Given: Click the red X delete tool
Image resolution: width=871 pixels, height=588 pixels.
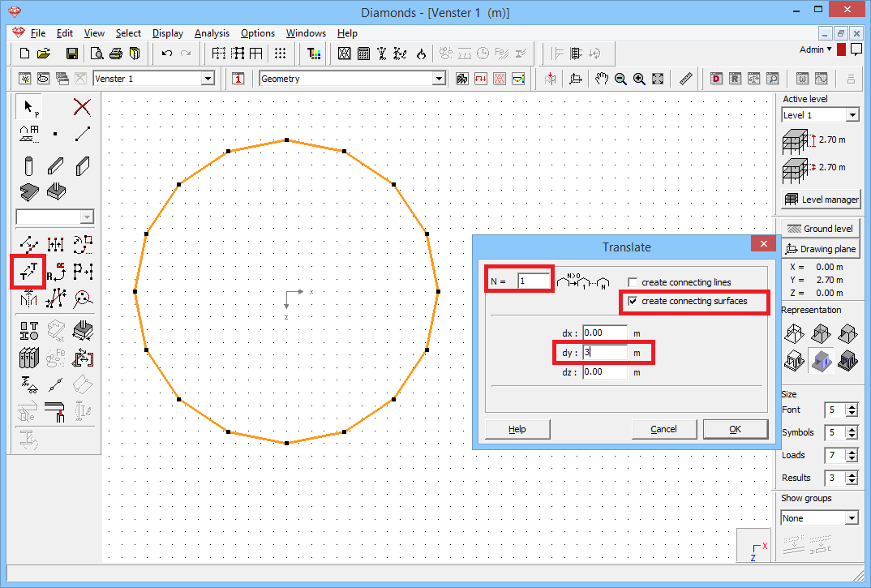Looking at the screenshot, I should point(82,107).
